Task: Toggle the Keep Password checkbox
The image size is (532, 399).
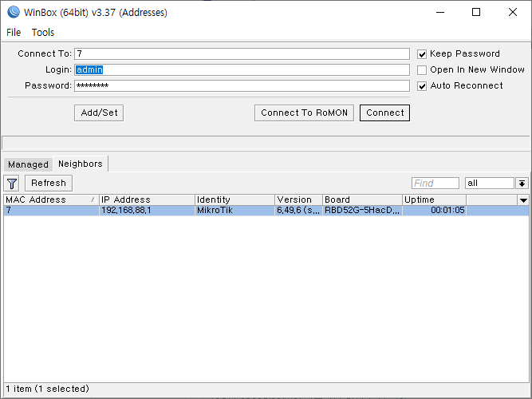Action: tap(422, 54)
